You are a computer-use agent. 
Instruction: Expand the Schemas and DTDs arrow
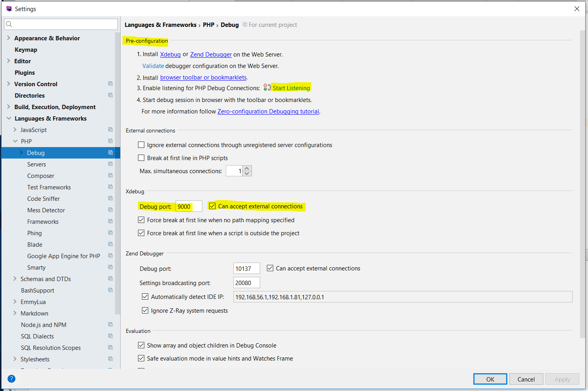click(15, 279)
